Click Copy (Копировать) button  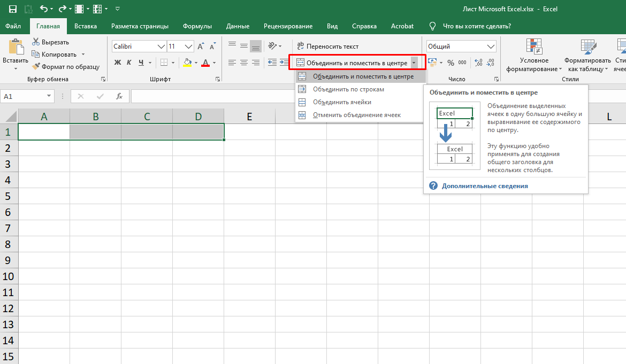(x=54, y=54)
